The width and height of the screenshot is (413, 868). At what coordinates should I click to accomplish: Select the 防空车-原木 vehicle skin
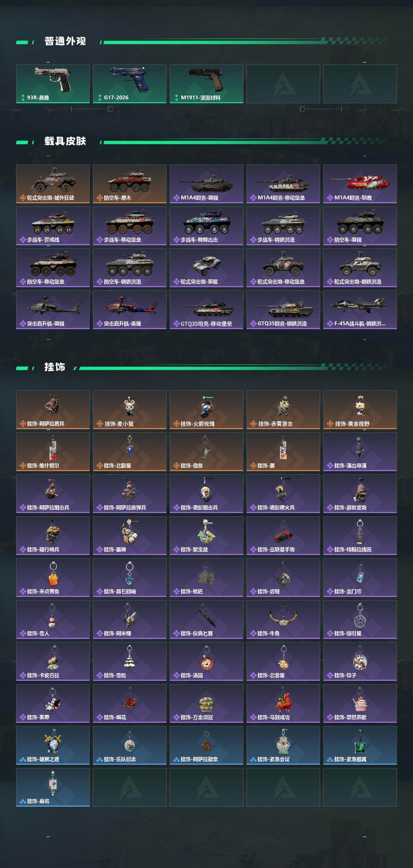click(130, 184)
